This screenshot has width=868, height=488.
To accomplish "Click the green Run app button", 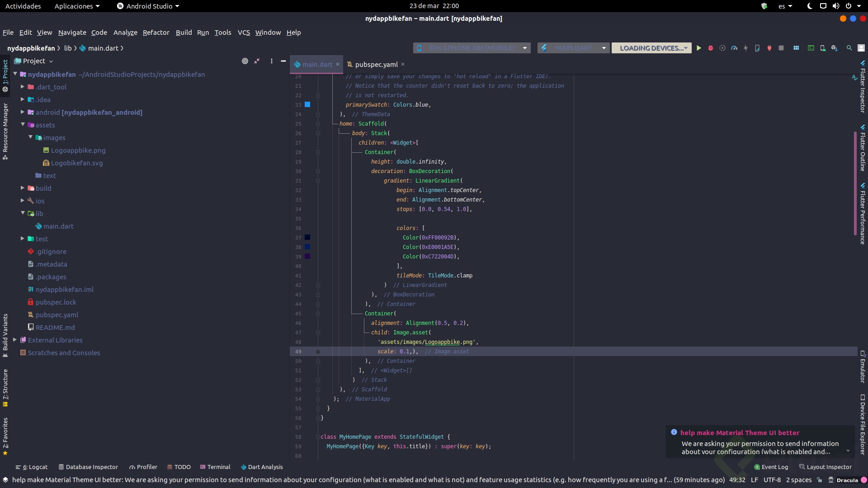I will click(x=698, y=48).
